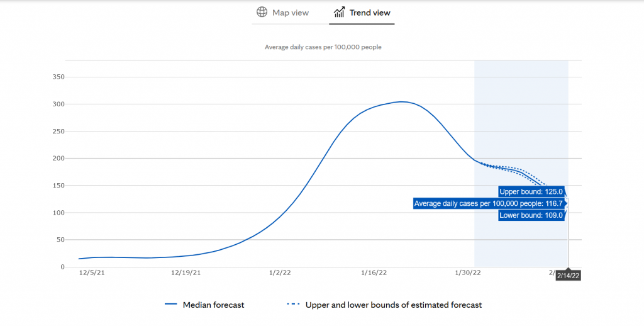Click the 12/19/21 x-axis date label
This screenshot has width=644, height=326.
(186, 273)
